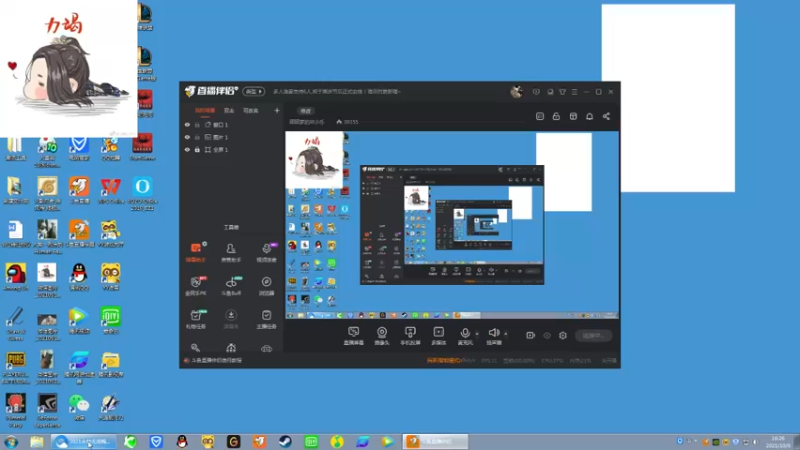Image resolution: width=800 pixels, height=450 pixels.
Task: Switch to the first scene tab, underlined in orange
Action: point(205,111)
